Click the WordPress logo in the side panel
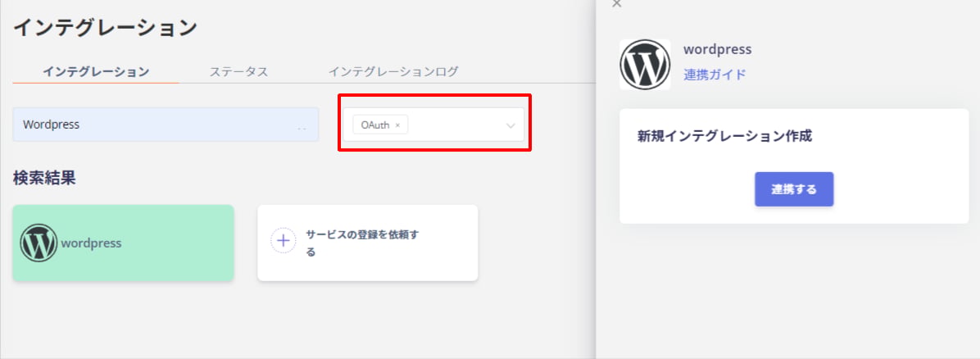 [x=645, y=65]
